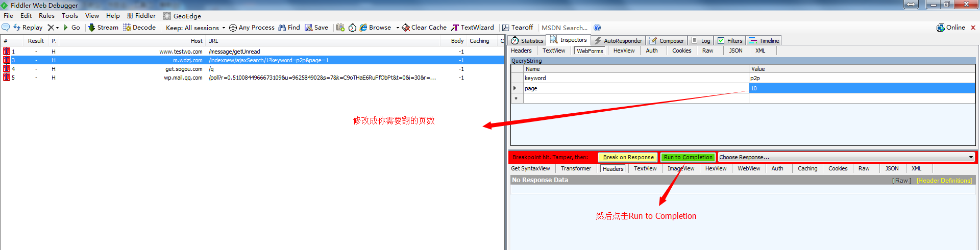
Task: Click the Fiddler menu item
Action: point(141,16)
